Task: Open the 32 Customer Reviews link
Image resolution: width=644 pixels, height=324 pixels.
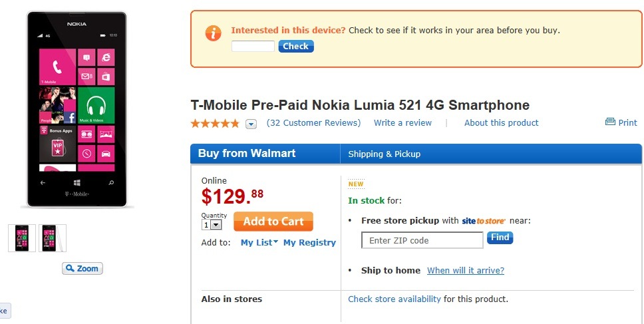Action: pyautogui.click(x=313, y=123)
